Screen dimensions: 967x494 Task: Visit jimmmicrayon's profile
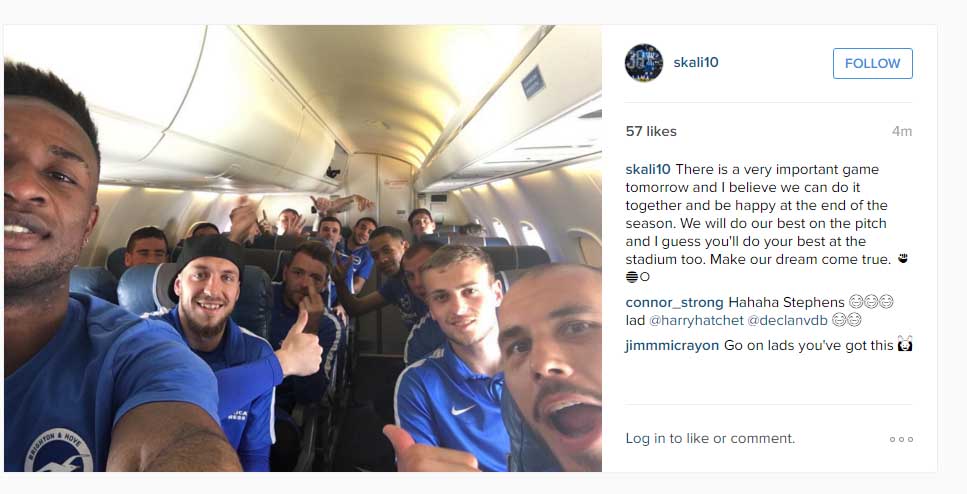coord(672,345)
